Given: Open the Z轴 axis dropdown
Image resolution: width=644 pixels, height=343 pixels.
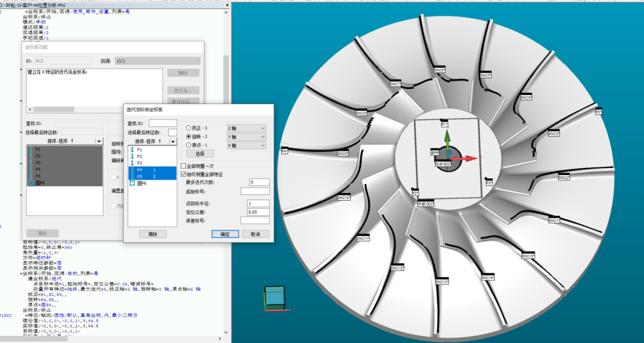Looking at the screenshot, I should point(246,128).
